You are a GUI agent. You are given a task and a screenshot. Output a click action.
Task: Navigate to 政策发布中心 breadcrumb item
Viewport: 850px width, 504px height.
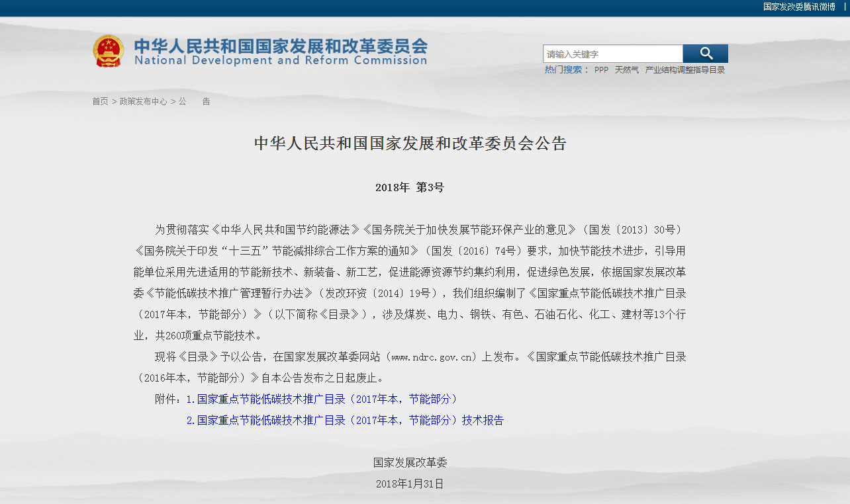[143, 101]
